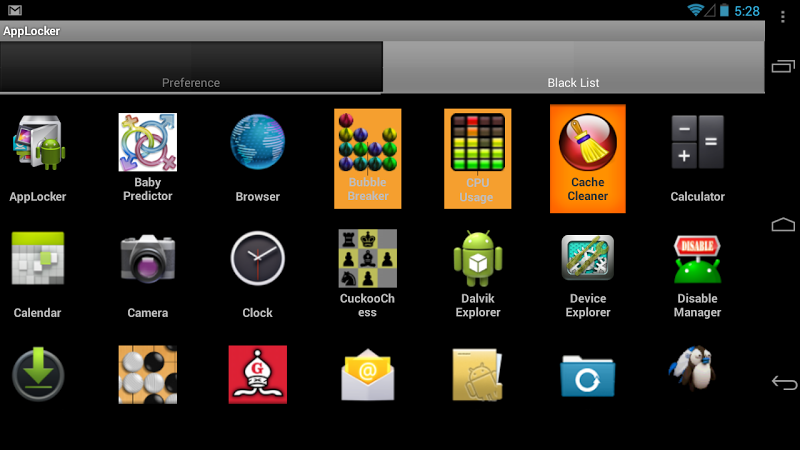Select the yellow Android folder app icon

point(478,374)
